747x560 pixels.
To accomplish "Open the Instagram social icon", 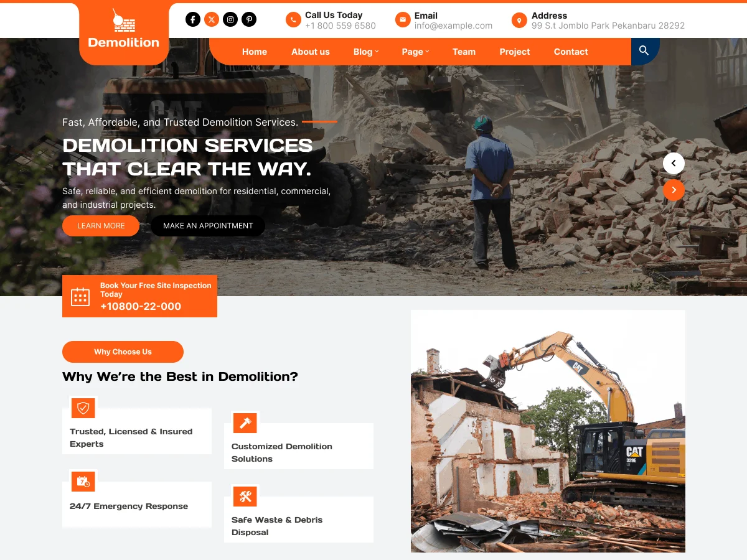I will click(x=230, y=19).
